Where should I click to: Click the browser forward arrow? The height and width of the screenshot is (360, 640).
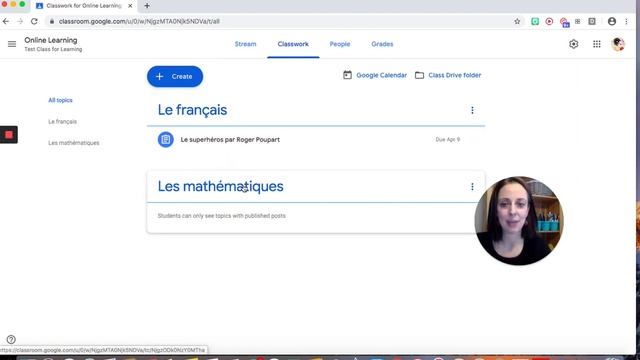coord(20,21)
